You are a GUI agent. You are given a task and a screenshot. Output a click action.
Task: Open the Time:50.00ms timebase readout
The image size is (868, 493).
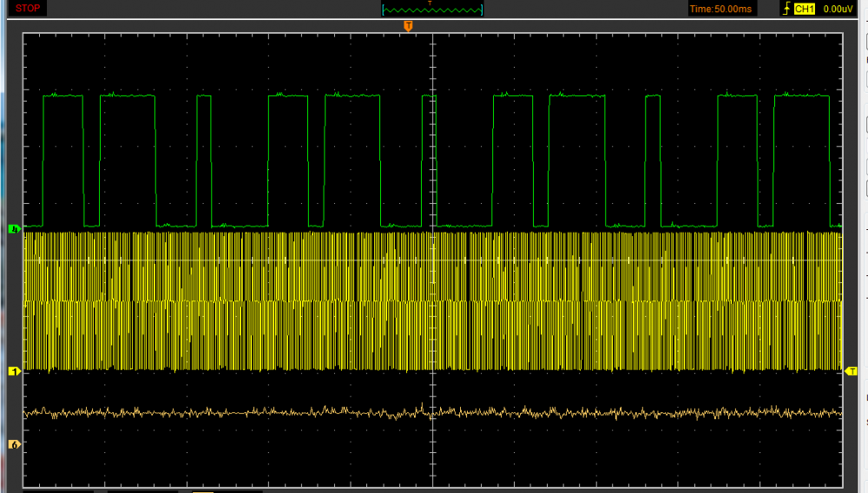tap(720, 9)
